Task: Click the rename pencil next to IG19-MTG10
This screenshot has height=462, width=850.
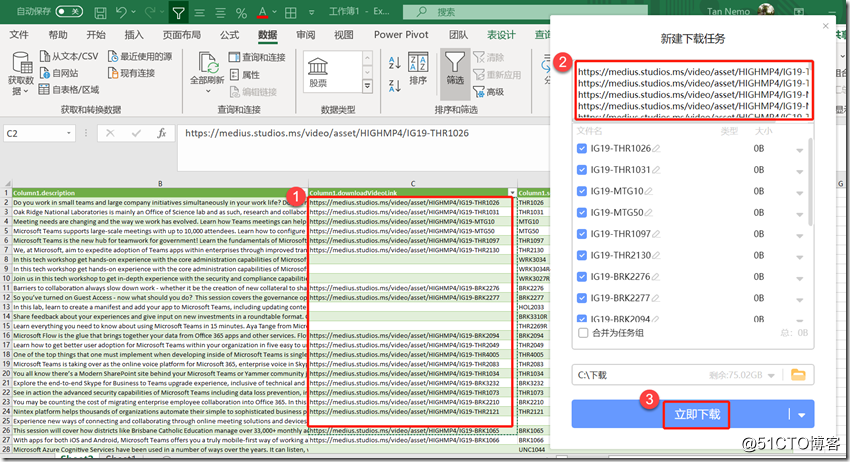Action: 649,191
